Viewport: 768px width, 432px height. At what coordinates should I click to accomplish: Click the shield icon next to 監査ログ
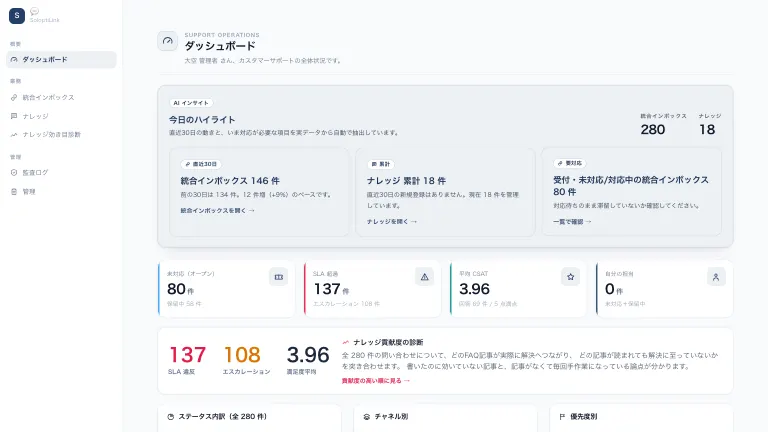14,172
